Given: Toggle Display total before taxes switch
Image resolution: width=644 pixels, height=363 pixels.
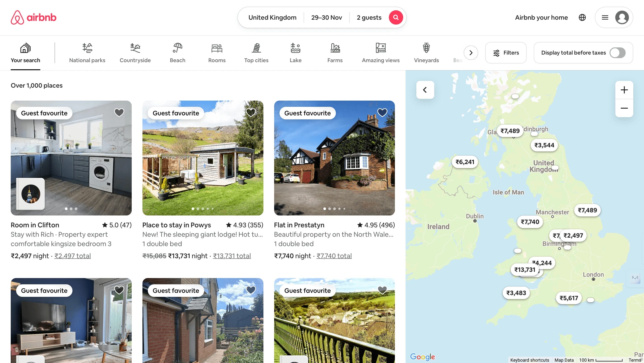Looking at the screenshot, I should (617, 53).
